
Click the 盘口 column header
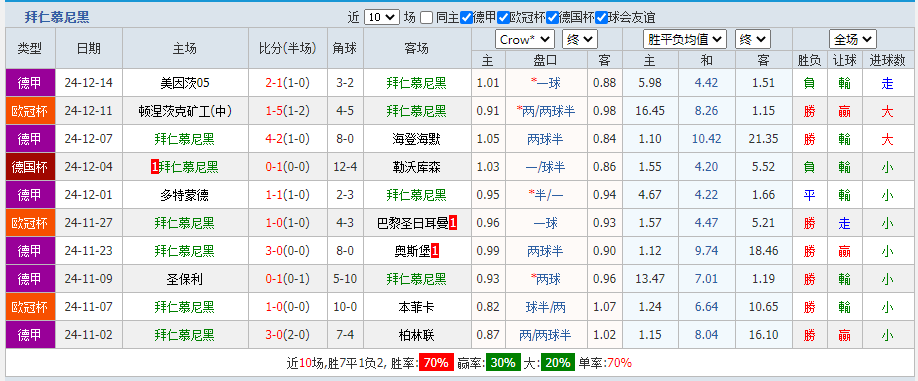(545, 60)
